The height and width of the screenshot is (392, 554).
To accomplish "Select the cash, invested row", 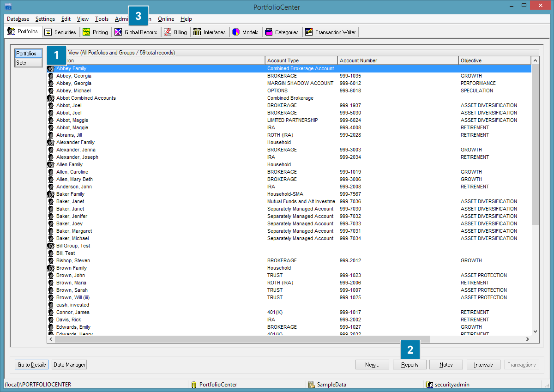I will pyautogui.click(x=289, y=305).
